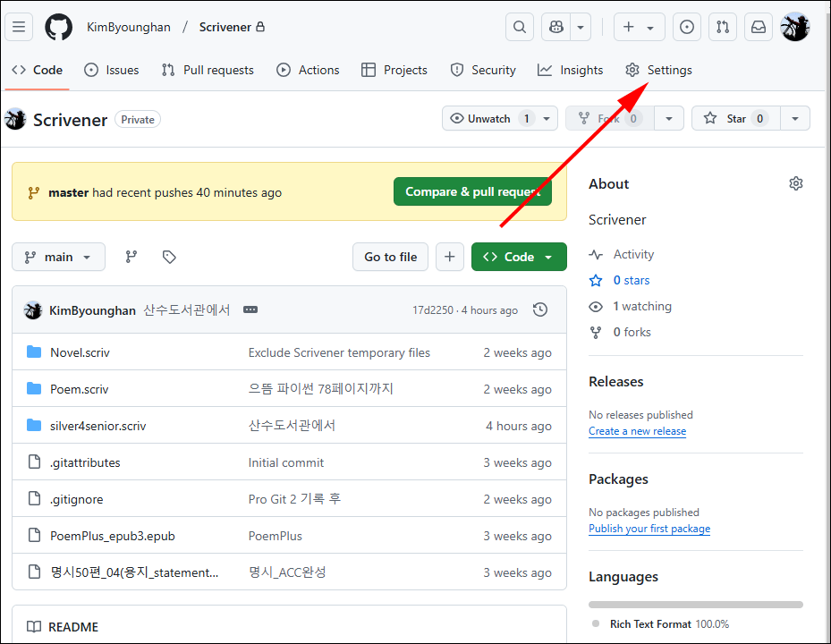Open the notifications inbox icon
This screenshot has height=644, width=831.
coord(759,27)
